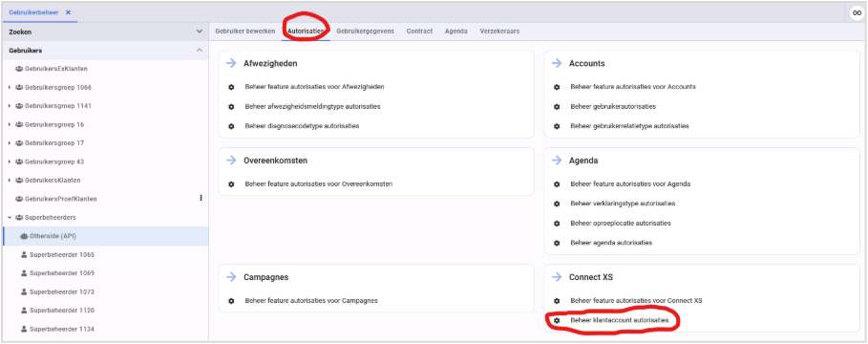Click the Overeenkomsten card heading
868x344 pixels.
tap(275, 161)
